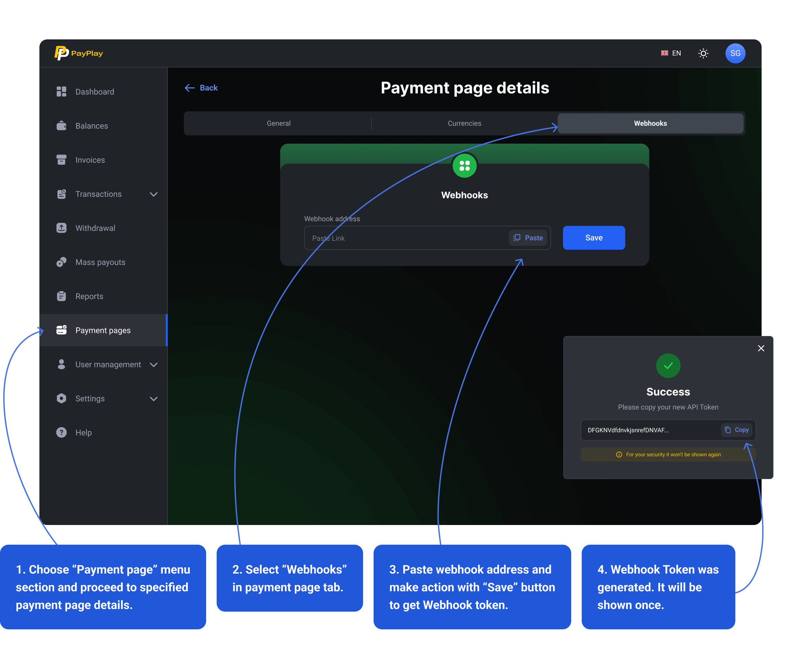Image resolution: width=801 pixels, height=672 pixels.
Task: Open the Help section
Action: (83, 432)
